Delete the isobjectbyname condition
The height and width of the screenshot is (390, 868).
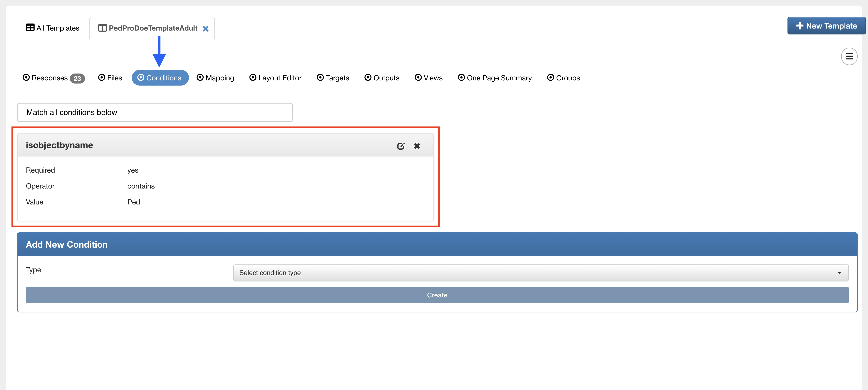click(417, 146)
